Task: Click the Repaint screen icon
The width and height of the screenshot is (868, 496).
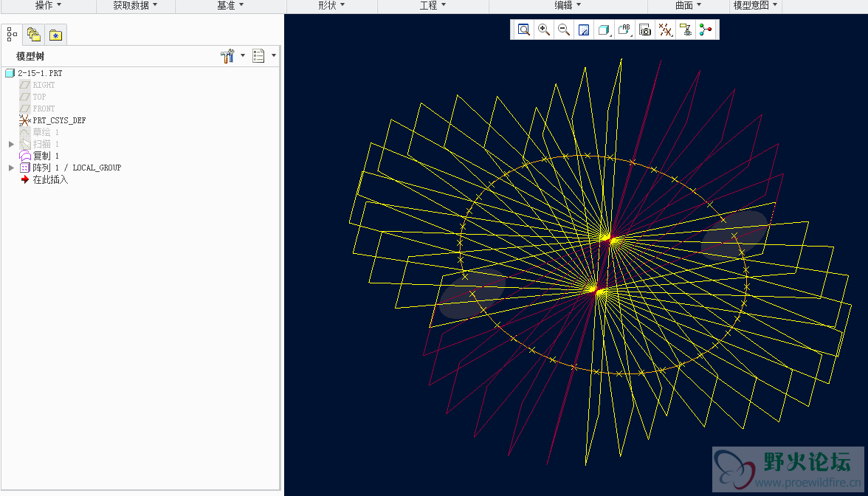Action: [584, 30]
